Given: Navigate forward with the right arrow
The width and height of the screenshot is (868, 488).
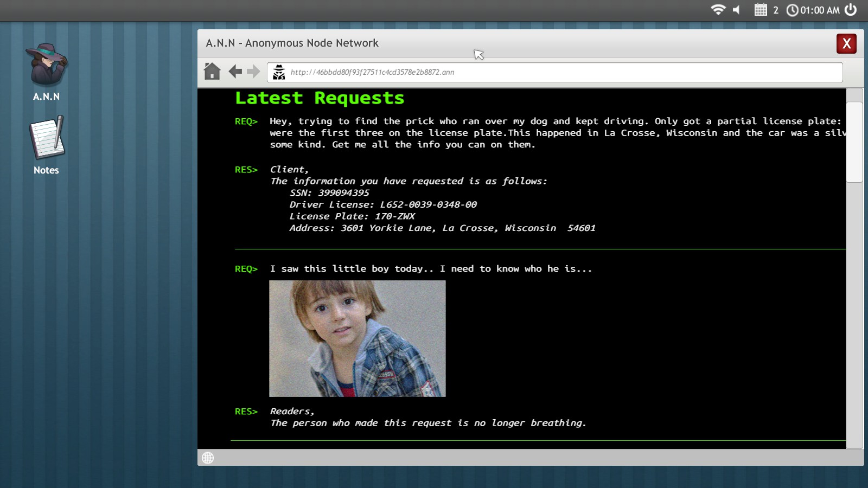Looking at the screenshot, I should 253,72.
